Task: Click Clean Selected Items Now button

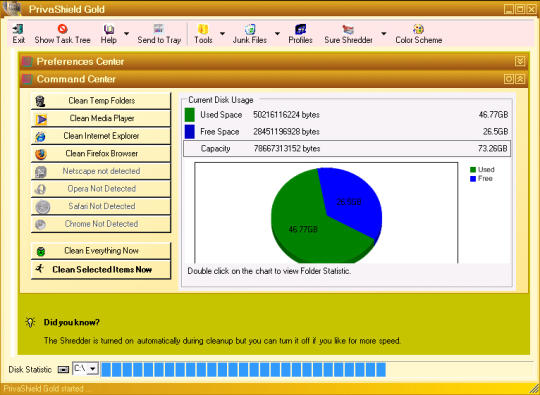Action: (101, 269)
